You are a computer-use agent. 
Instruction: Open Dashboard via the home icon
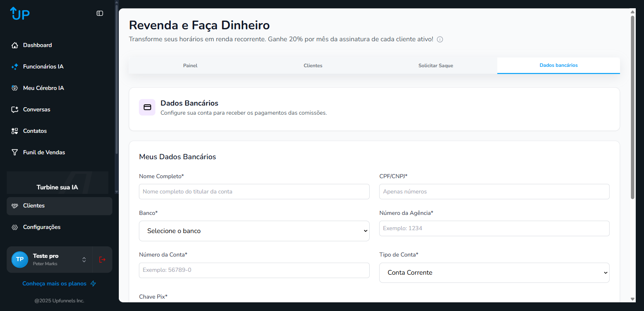pos(15,45)
